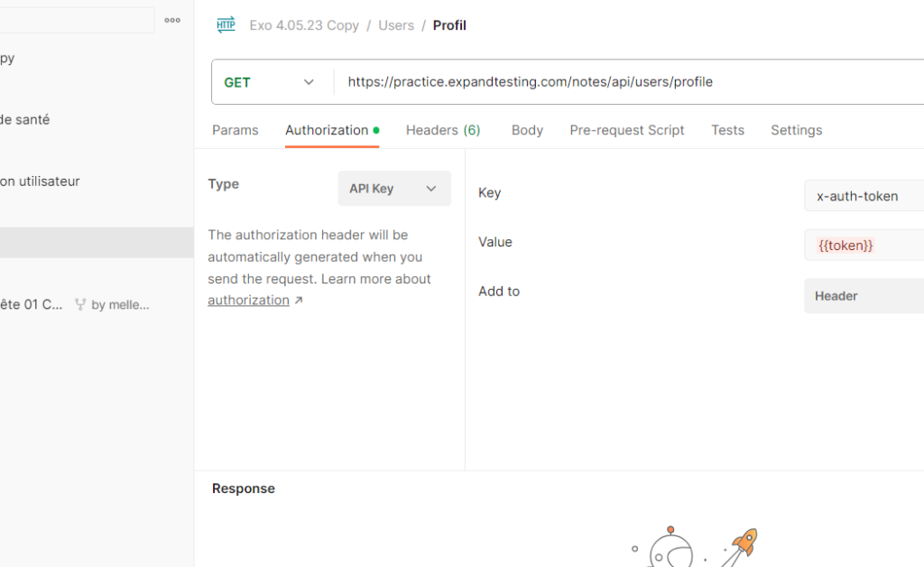This screenshot has height=567, width=924.
Task: Click the Value field with {{token}}
Action: [863, 246]
